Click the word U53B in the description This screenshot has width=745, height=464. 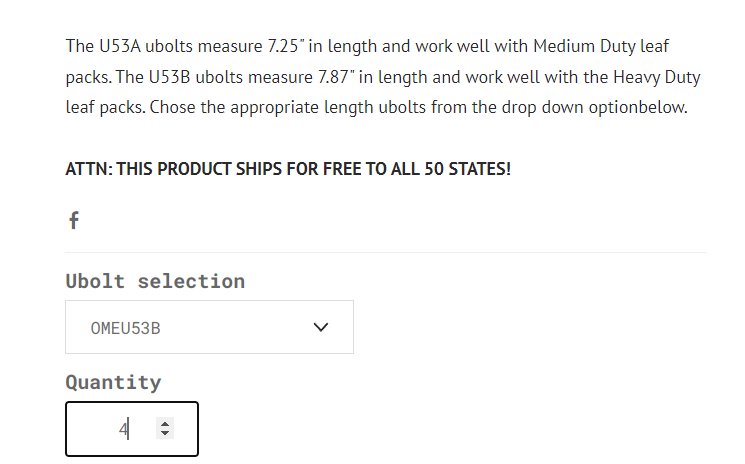[170, 77]
